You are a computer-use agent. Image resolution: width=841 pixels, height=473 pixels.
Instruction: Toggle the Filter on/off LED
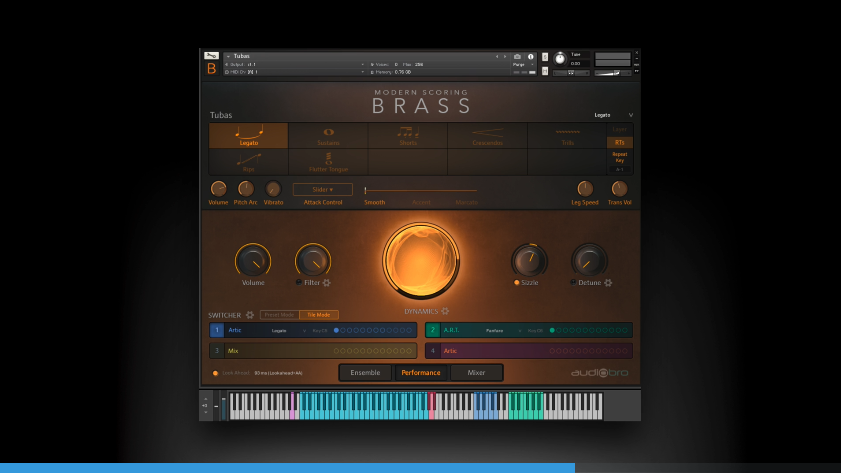tap(299, 283)
